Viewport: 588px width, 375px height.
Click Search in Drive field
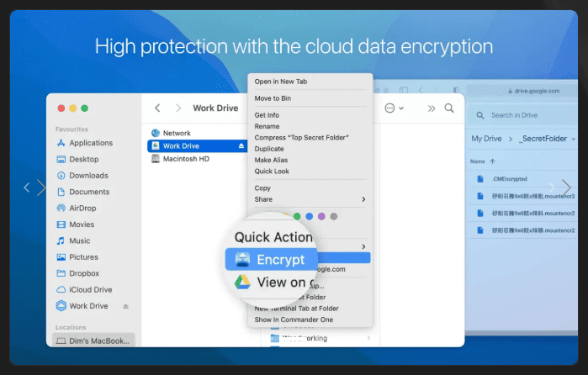pos(521,115)
